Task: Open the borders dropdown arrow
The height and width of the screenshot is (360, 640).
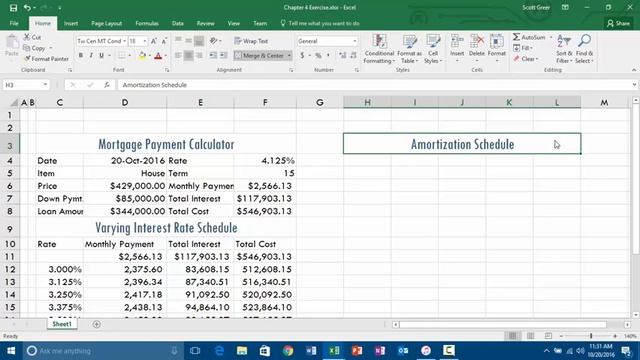Action: 130,56
